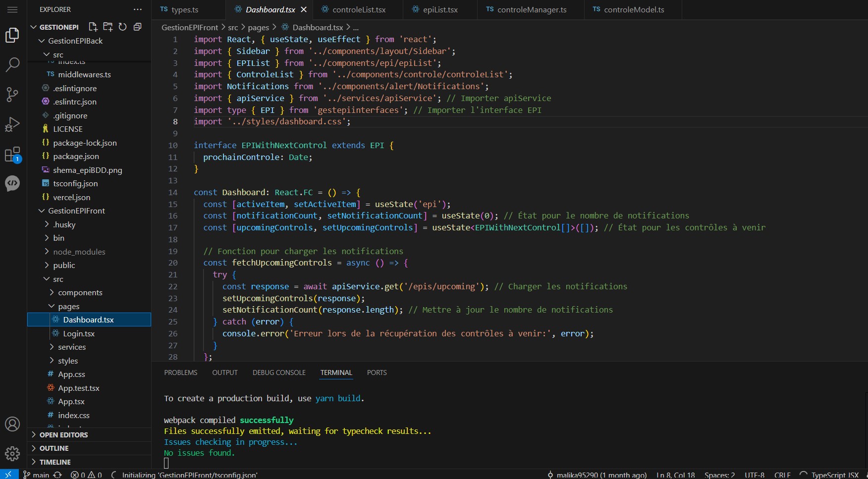Click the main branch status item

tap(36, 475)
